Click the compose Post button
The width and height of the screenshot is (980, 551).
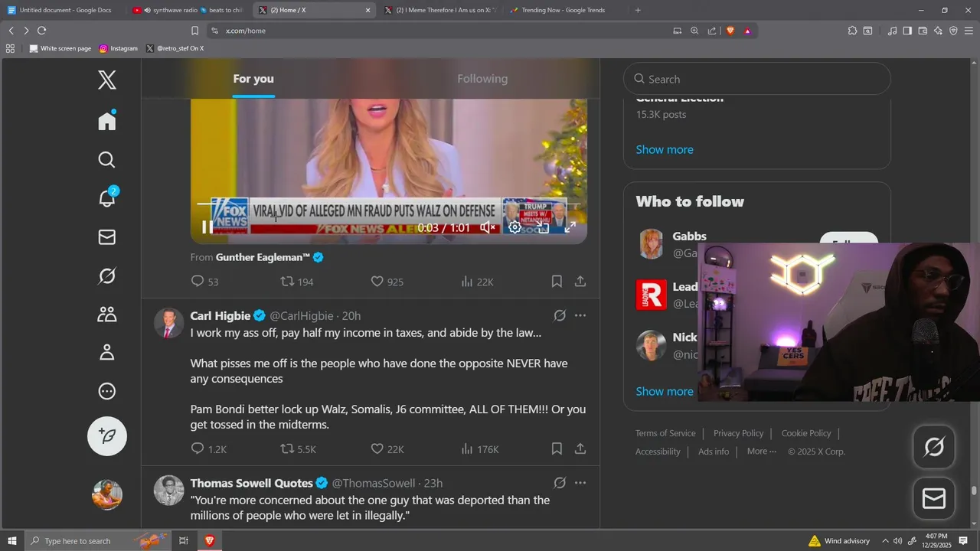pos(107,435)
